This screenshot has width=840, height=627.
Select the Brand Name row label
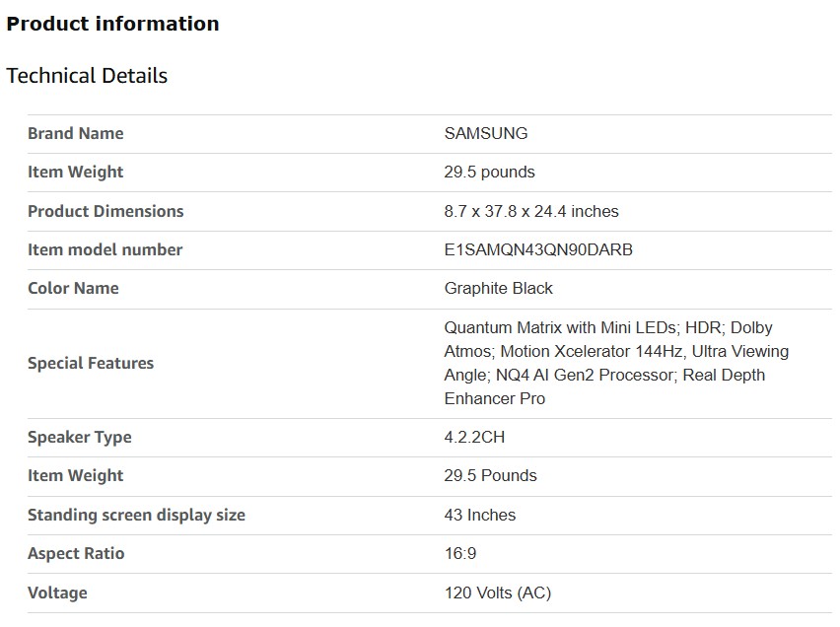point(76,133)
